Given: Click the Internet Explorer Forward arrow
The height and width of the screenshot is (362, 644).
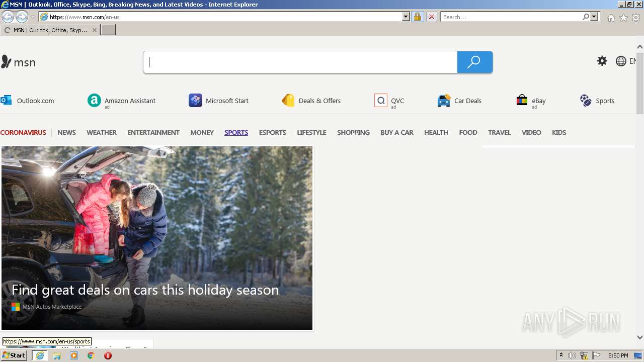Looking at the screenshot, I should pos(22,17).
